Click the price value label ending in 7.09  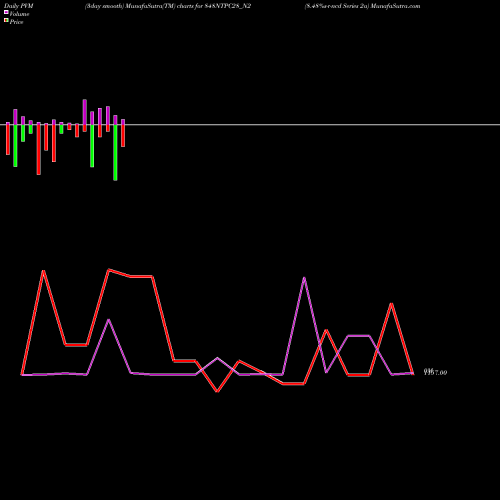435,372
